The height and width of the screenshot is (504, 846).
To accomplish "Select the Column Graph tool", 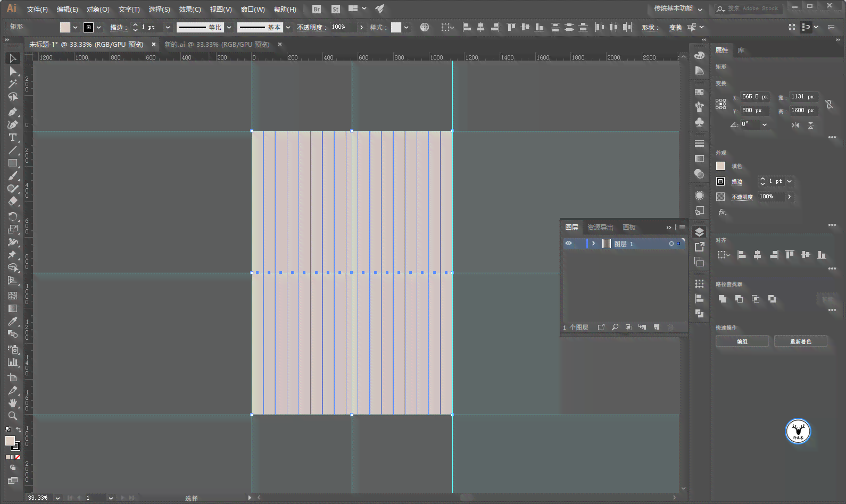I will 13,362.
